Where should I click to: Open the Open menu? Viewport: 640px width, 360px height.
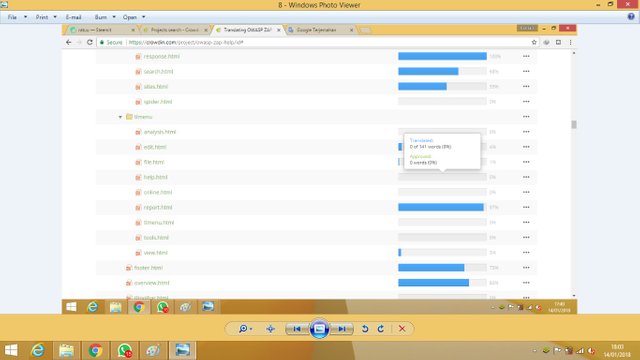click(x=130, y=17)
